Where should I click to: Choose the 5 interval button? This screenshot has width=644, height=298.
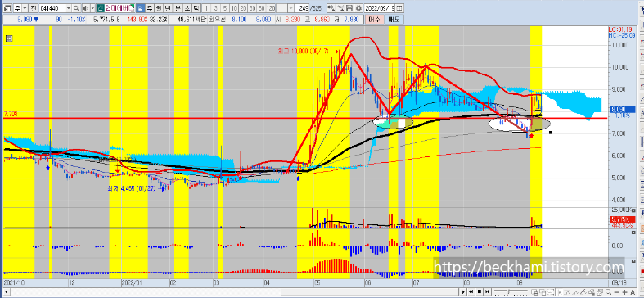click(x=225, y=8)
